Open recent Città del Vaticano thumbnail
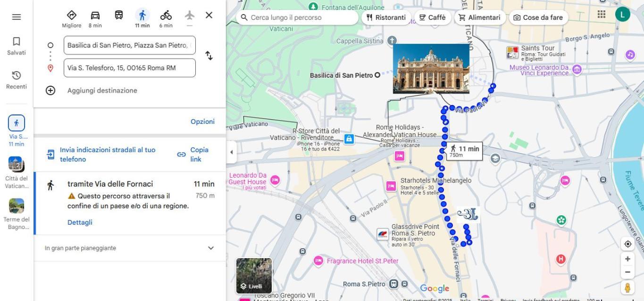 coord(17,172)
